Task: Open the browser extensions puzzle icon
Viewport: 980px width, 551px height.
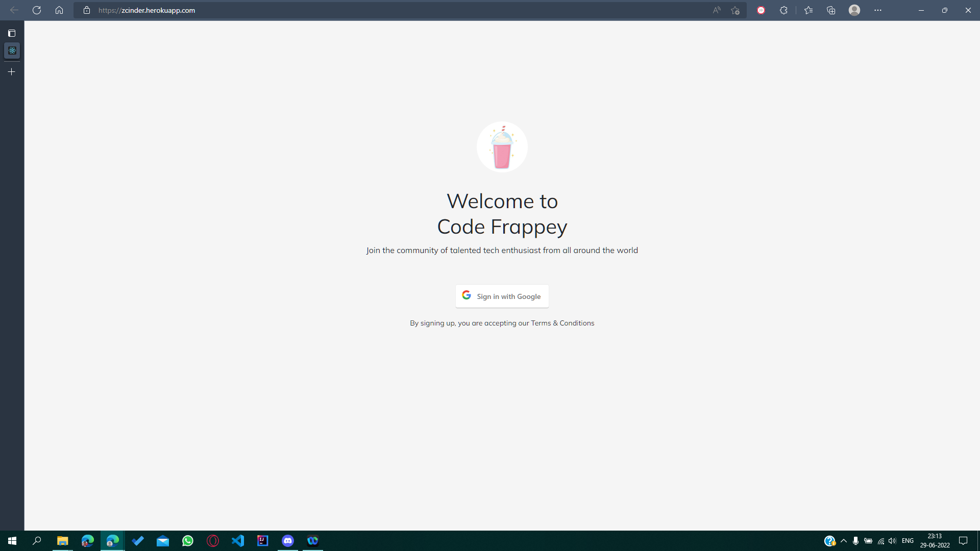Action: (x=783, y=10)
